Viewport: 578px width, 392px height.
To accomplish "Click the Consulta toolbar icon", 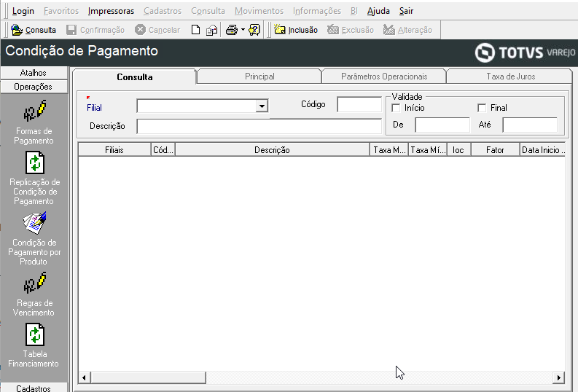I will (17, 30).
